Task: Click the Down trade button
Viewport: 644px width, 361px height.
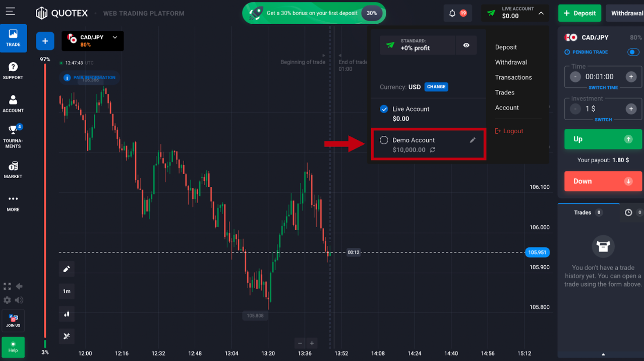Action: [x=603, y=181]
